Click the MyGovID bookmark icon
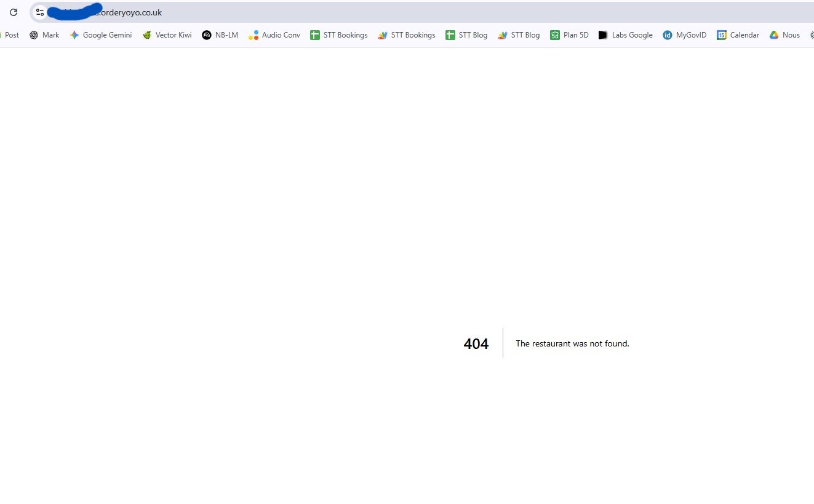Image resolution: width=814 pixels, height=504 pixels. pos(668,35)
